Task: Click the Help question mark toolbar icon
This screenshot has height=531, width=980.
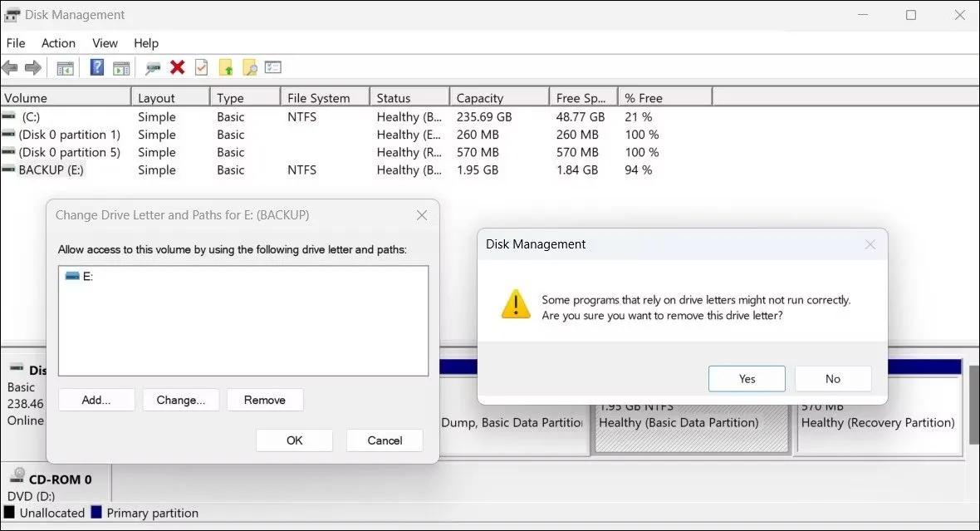Action: (97, 68)
